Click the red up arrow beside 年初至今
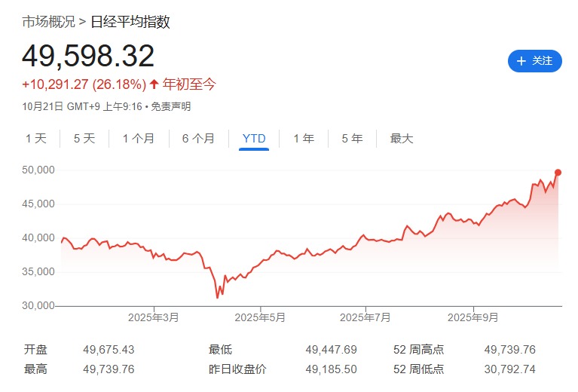The image size is (578, 392). 154,84
